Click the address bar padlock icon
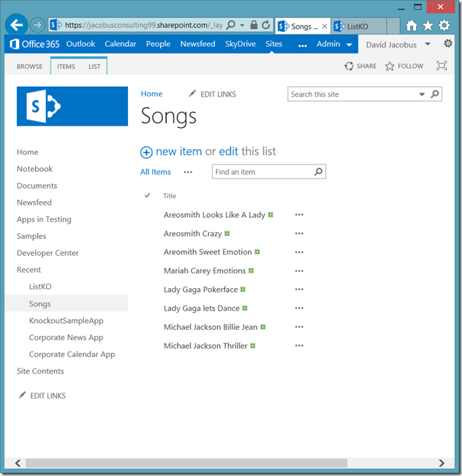The height and width of the screenshot is (476, 462). 254,25
